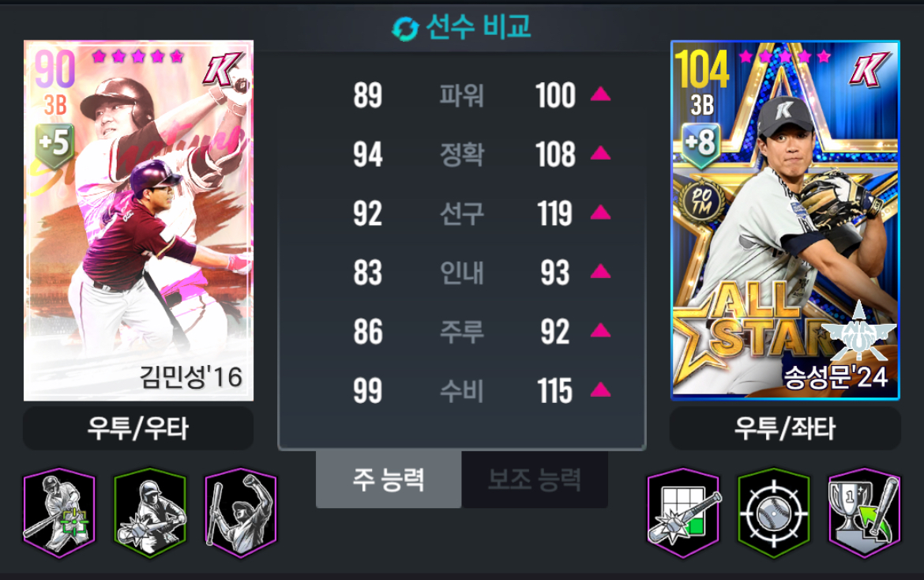The image size is (924, 580).
Task: Click the 선수 비교 title text
Action: 478,27
